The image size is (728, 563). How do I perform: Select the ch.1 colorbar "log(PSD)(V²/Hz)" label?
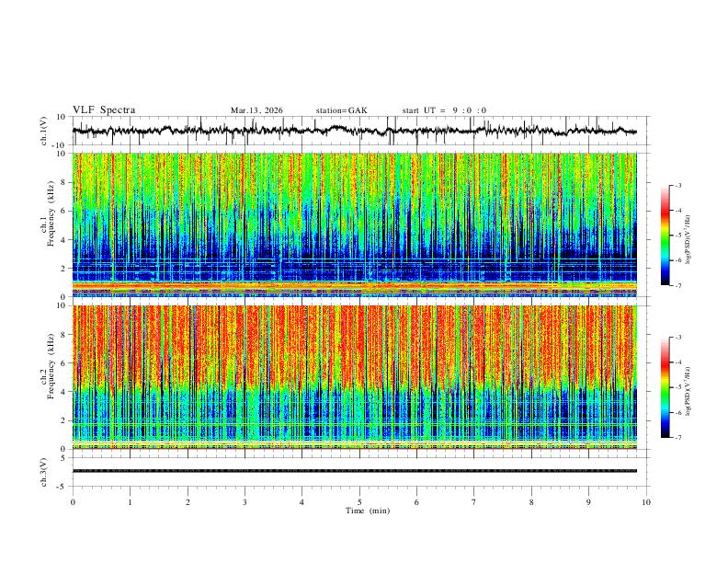pos(688,240)
